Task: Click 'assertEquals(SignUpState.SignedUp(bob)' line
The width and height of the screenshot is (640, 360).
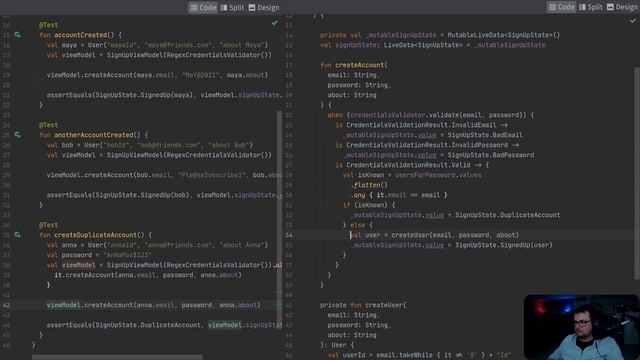Action: click(x=164, y=195)
